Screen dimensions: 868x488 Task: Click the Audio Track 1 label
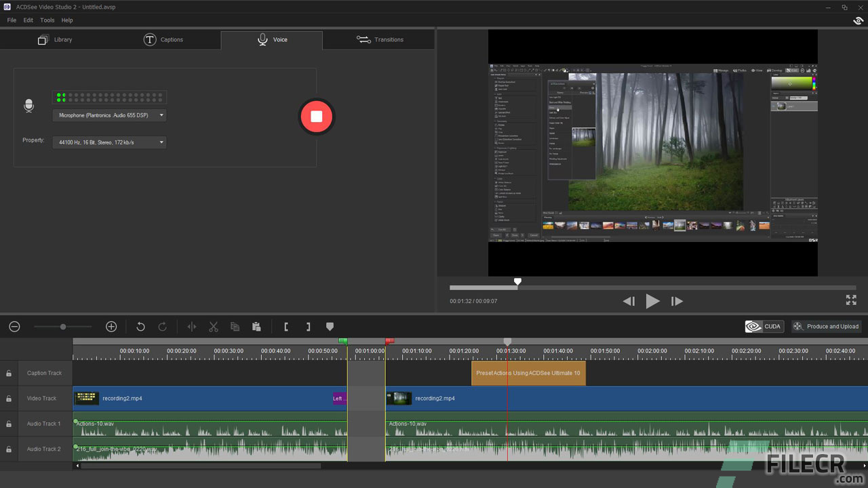[x=43, y=424]
